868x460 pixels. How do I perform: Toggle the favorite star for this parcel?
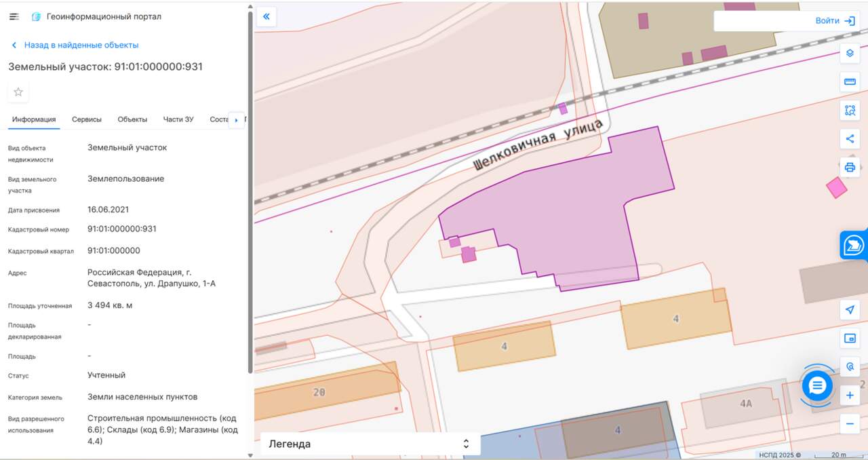pos(18,92)
